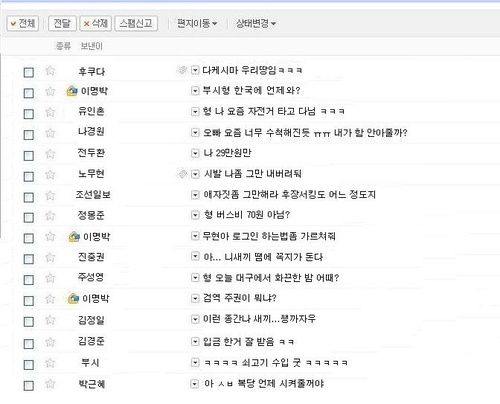Expand preview arrow for 나 29만원만 email
Image resolution: width=500 pixels, height=404 pixels.
(x=195, y=153)
